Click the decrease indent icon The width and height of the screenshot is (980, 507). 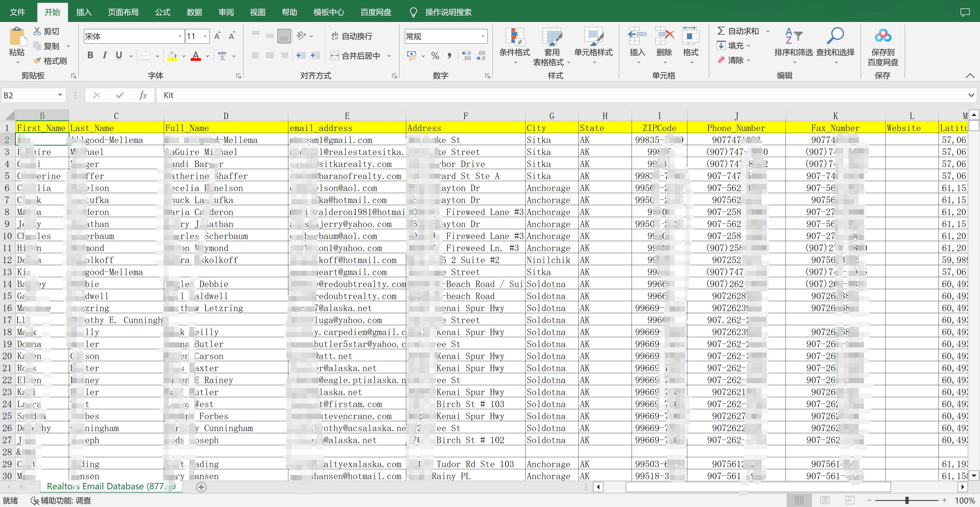coord(301,56)
